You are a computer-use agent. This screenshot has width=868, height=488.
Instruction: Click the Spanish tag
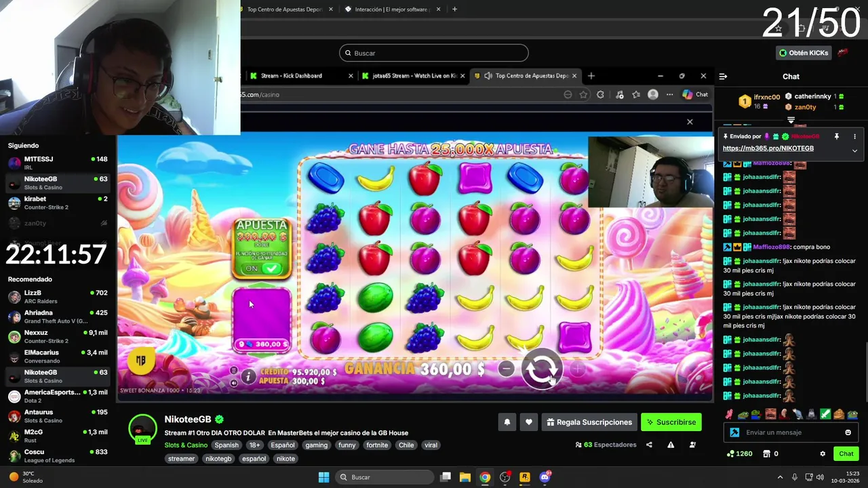[x=226, y=445]
